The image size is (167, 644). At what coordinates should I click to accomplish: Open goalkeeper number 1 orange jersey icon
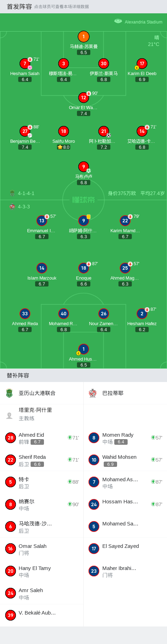coord(83,36)
